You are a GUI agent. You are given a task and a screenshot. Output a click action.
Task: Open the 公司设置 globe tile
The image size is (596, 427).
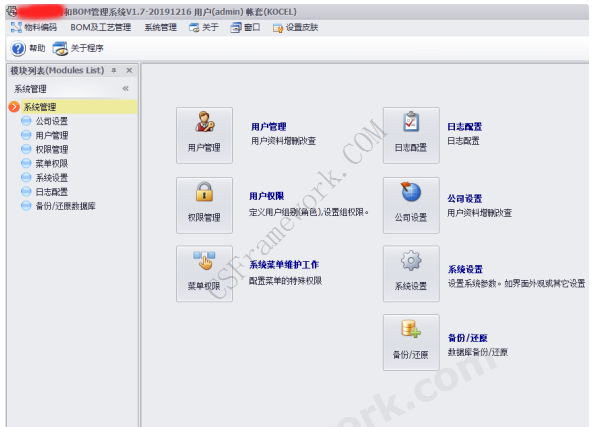[x=411, y=205]
